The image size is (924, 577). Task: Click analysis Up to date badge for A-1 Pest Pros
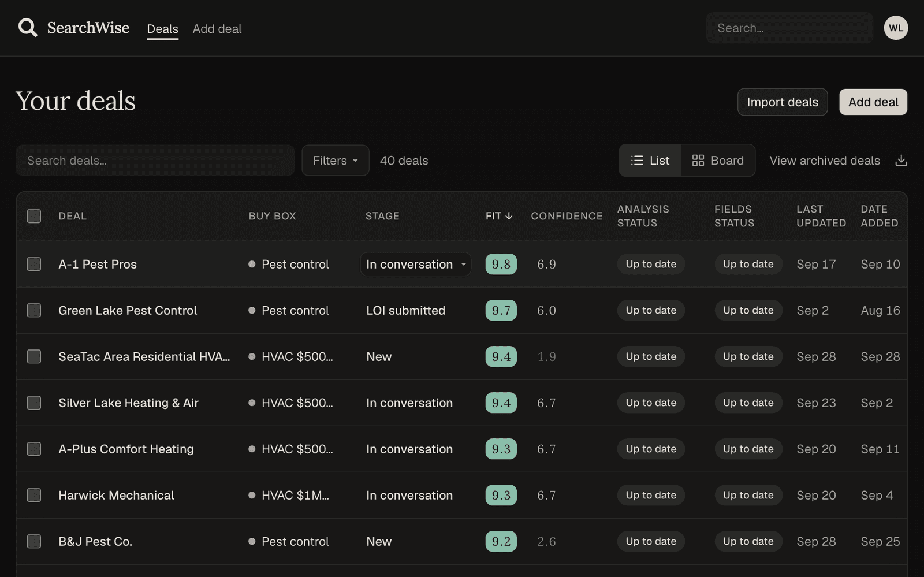651,264
